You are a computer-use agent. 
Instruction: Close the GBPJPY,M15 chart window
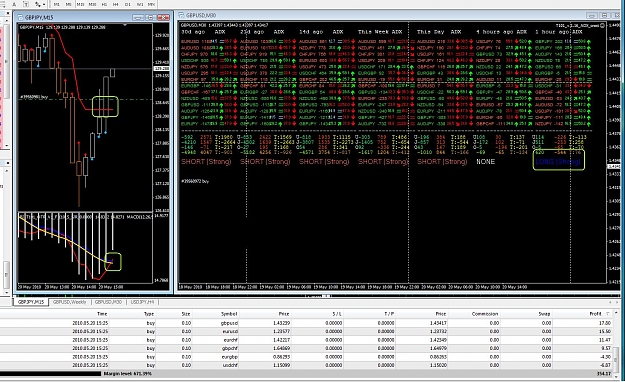163,17
